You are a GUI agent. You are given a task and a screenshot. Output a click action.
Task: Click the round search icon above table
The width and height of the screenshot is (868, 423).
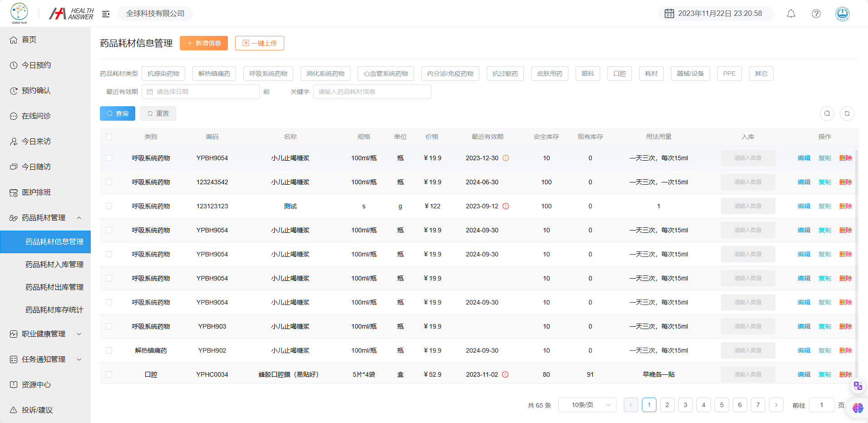[x=827, y=113]
